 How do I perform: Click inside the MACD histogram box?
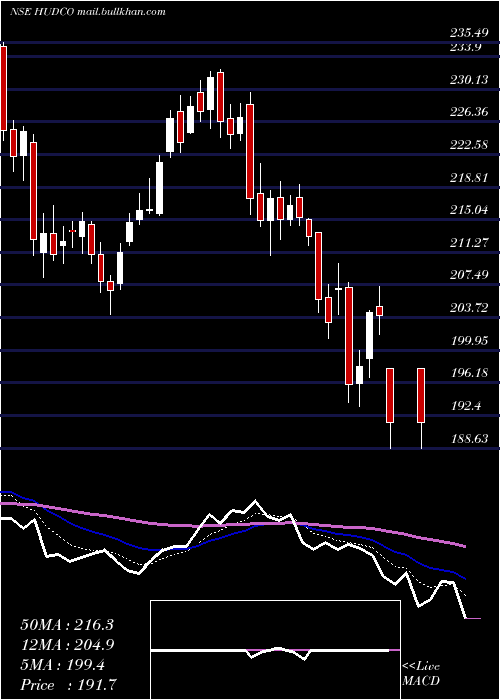coord(275,650)
